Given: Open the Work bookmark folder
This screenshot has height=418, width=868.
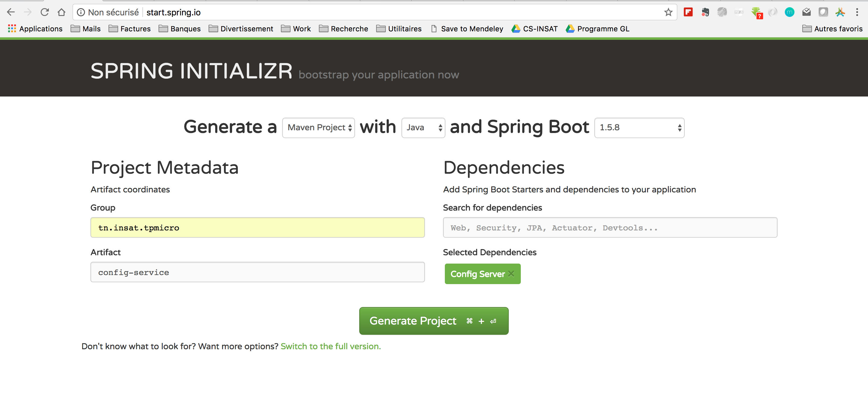Looking at the screenshot, I should coord(296,29).
